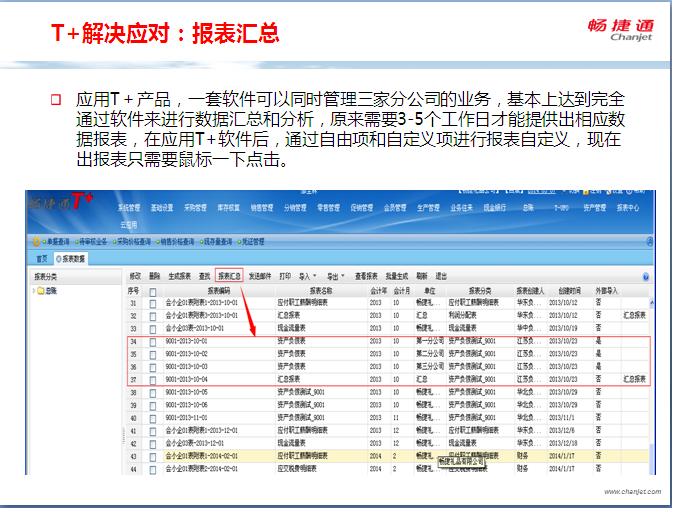The height and width of the screenshot is (512, 673).
Task: Click the 发送邮件 toolbar button
Action: click(x=260, y=276)
